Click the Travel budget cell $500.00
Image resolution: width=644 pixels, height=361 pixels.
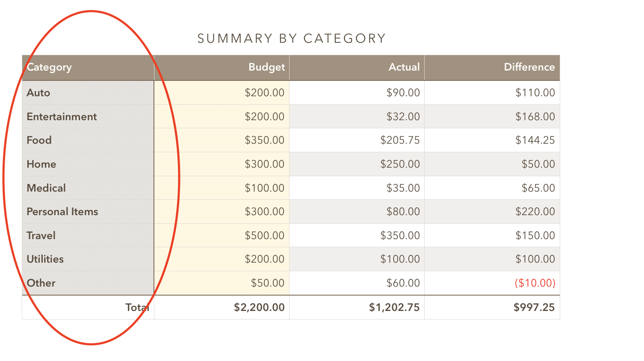coord(264,236)
